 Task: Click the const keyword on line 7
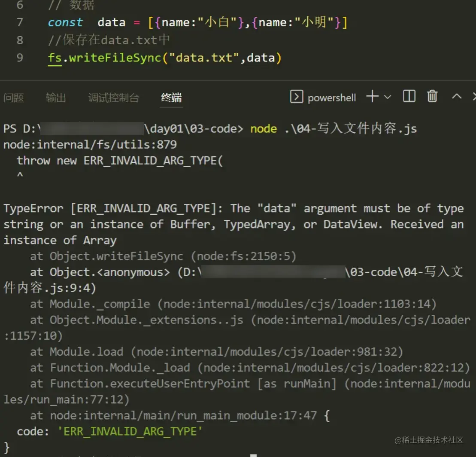tap(65, 22)
